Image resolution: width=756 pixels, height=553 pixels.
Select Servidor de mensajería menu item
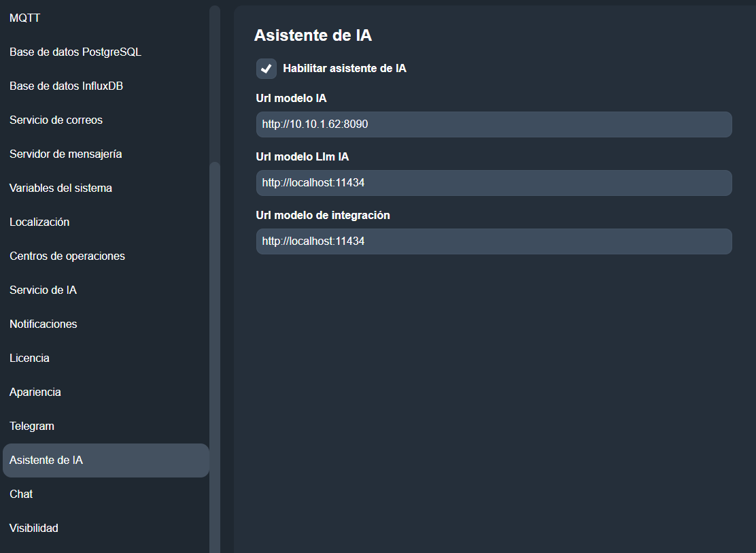click(x=66, y=154)
